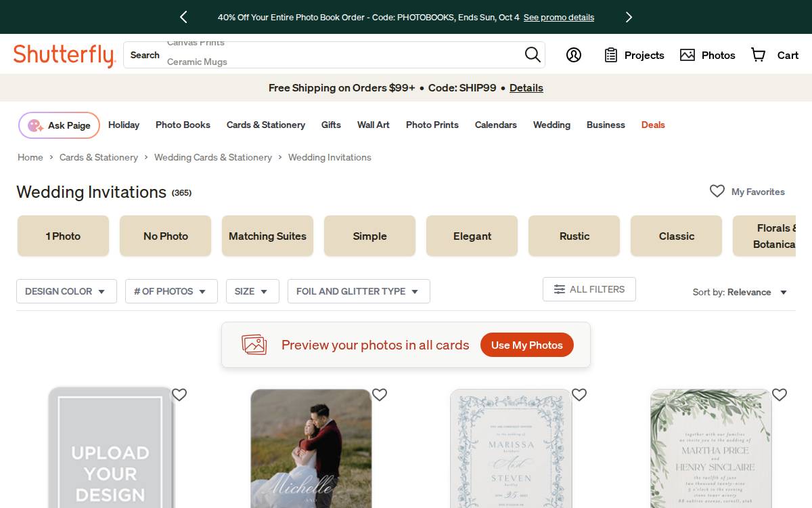Favorite the Upload Your Design card

pyautogui.click(x=179, y=394)
